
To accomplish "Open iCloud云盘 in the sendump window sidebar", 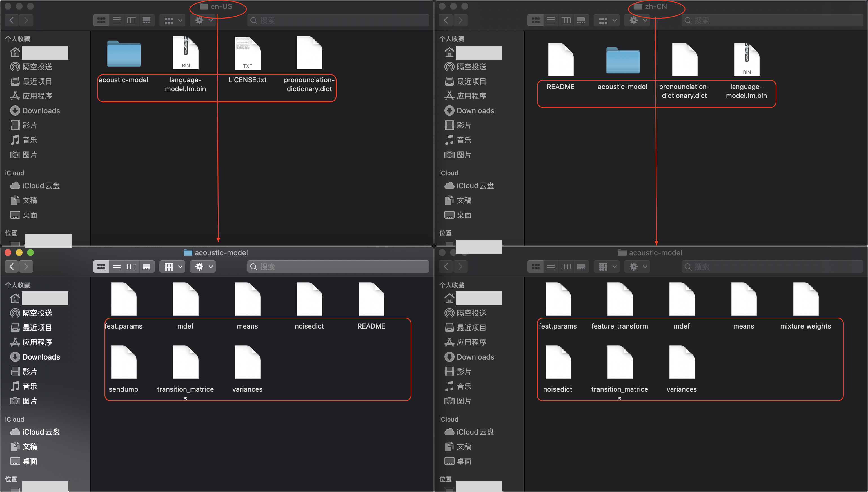I will tap(41, 432).
